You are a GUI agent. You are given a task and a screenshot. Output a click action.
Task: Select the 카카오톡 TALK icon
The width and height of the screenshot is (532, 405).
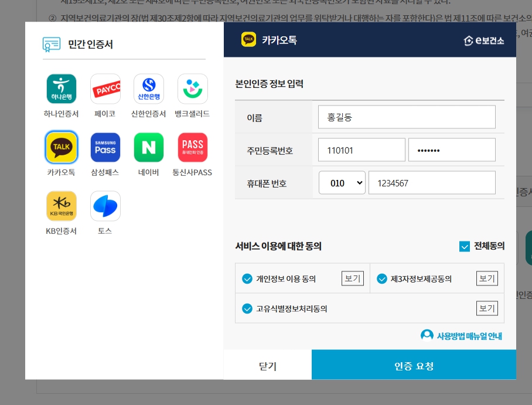pos(60,147)
